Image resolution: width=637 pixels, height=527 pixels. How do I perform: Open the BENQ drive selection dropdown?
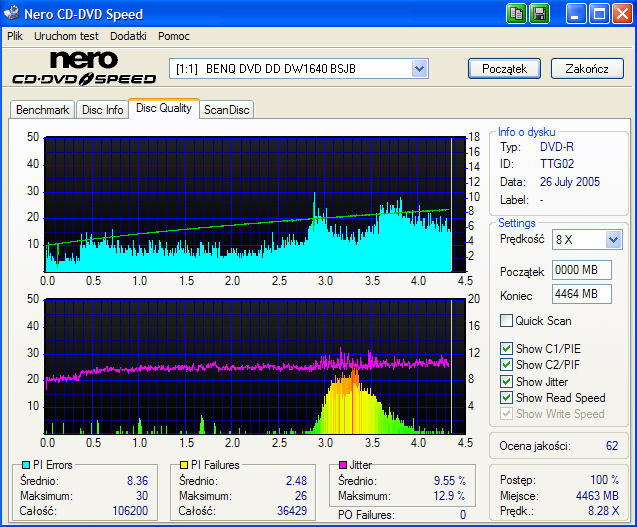[419, 69]
